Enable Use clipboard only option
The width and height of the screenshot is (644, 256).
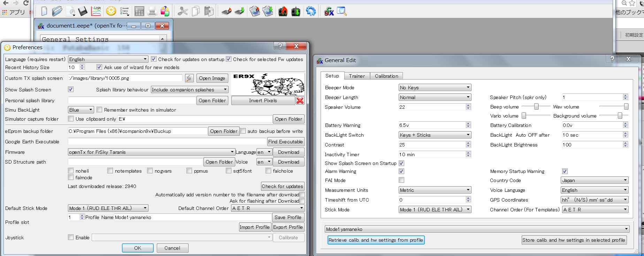71,119
